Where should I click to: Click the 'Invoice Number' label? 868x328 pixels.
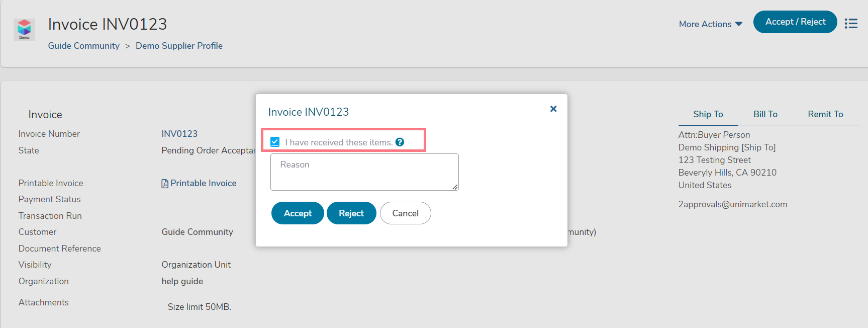coord(49,134)
